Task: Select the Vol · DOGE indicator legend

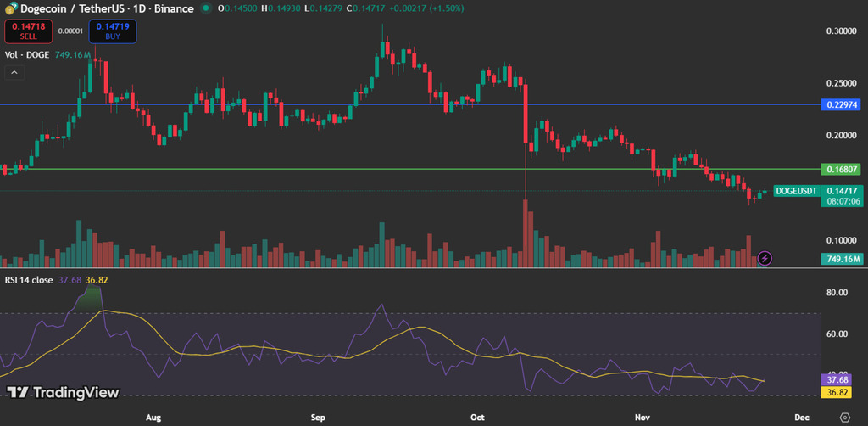Action: [27, 54]
